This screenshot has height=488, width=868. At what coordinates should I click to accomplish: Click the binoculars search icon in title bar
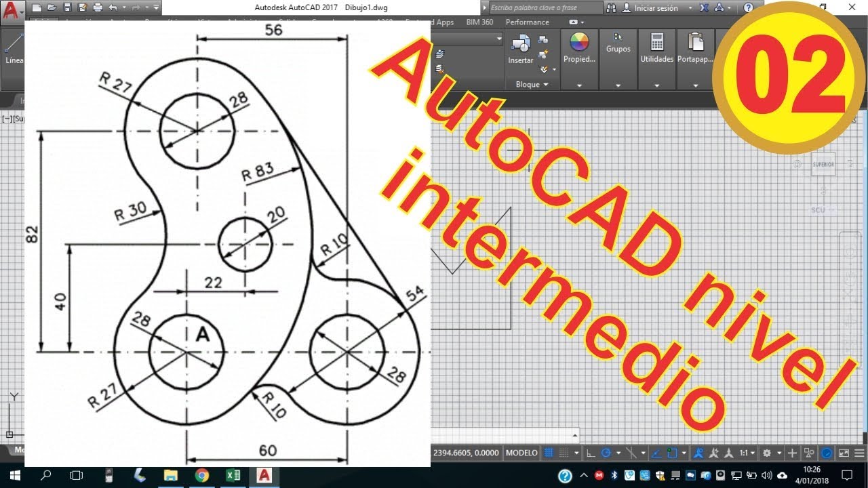click(x=611, y=8)
